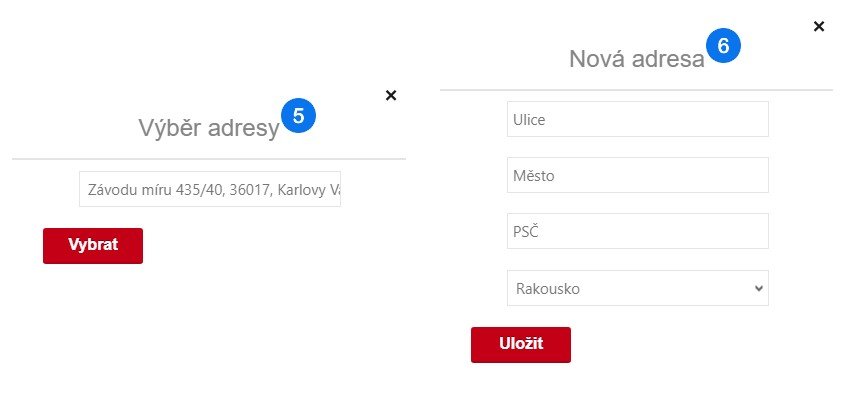854x411 pixels.
Task: Click into the Město input
Action: pos(637,175)
